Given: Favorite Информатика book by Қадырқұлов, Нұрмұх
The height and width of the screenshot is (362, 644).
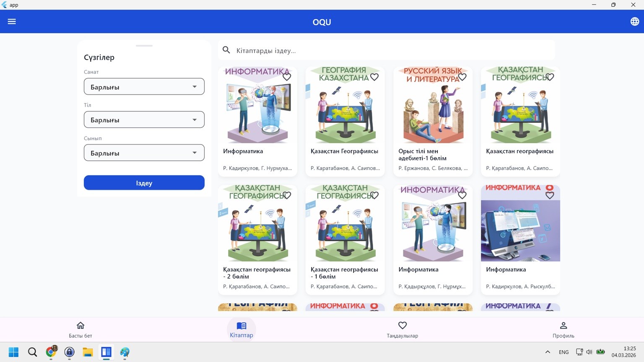Looking at the screenshot, I should click(x=462, y=195).
